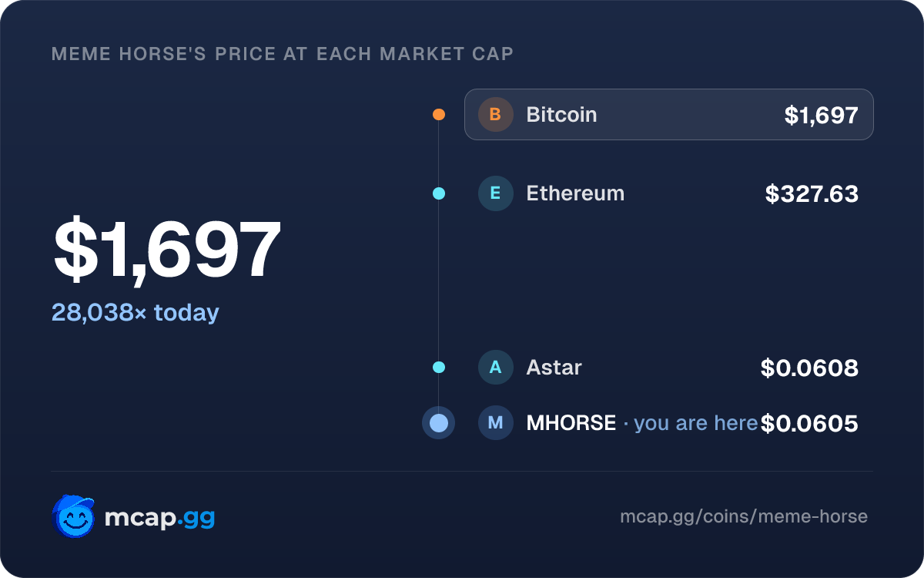The width and height of the screenshot is (924, 578).
Task: Click the Astar A coin icon
Action: (x=495, y=368)
